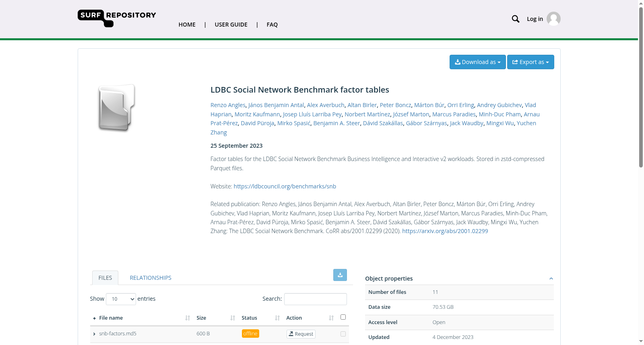This screenshot has height=345, width=644.
Task: Open author Alex Averbuch link
Action: [x=326, y=105]
